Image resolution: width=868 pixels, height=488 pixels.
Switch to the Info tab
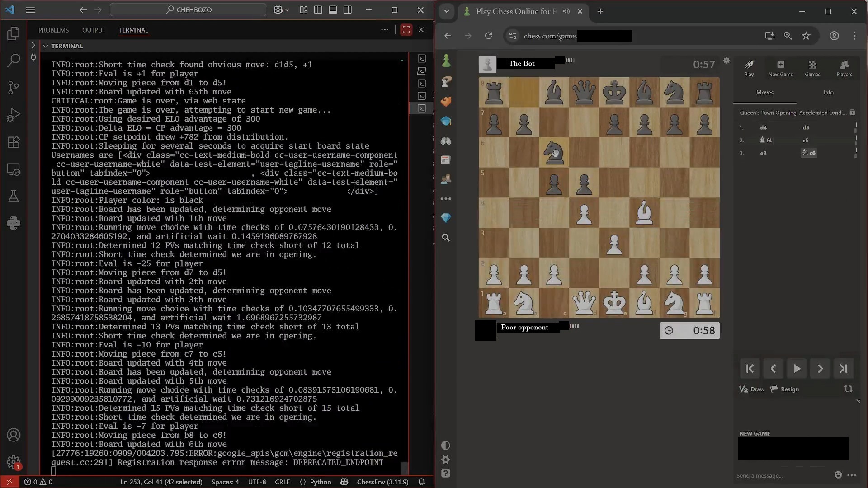828,93
